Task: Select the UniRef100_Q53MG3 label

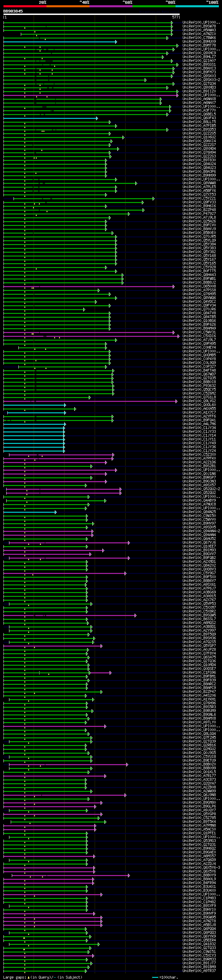Action: tap(199, 840)
